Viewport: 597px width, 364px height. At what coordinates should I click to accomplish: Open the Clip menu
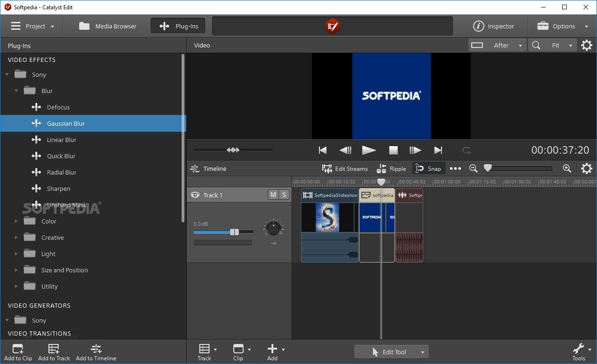241,352
